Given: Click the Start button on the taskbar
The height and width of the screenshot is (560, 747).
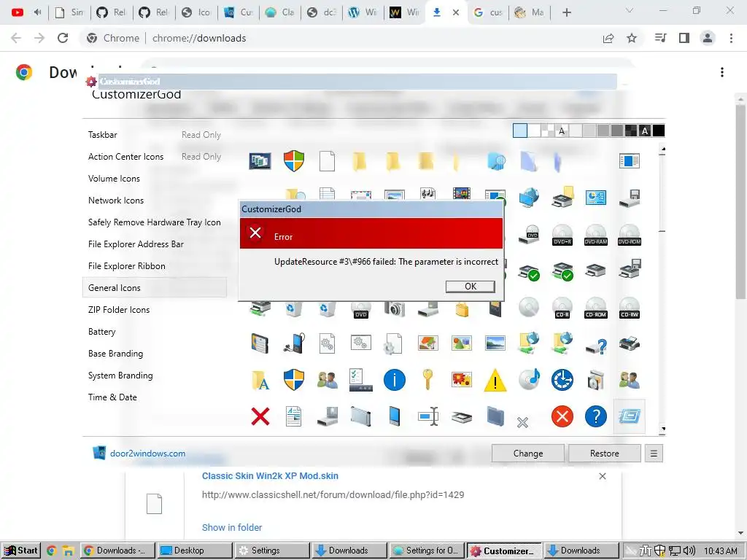Looking at the screenshot, I should pyautogui.click(x=21, y=551).
